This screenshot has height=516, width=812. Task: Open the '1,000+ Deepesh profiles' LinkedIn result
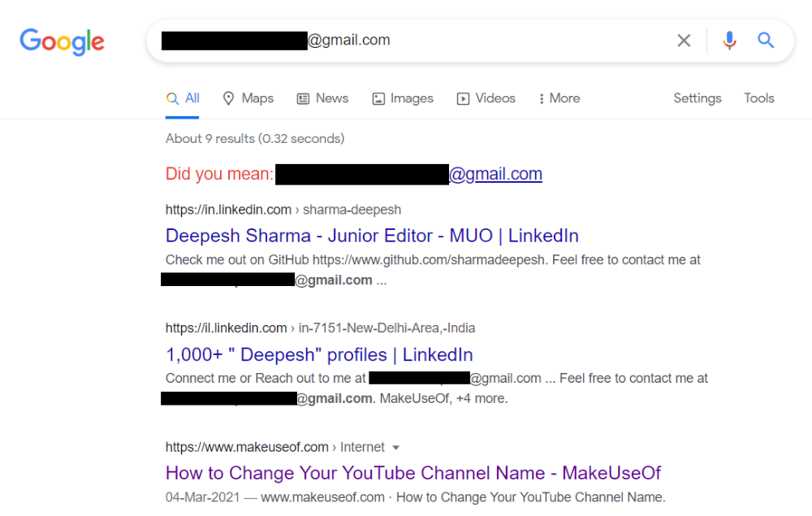tap(314, 354)
